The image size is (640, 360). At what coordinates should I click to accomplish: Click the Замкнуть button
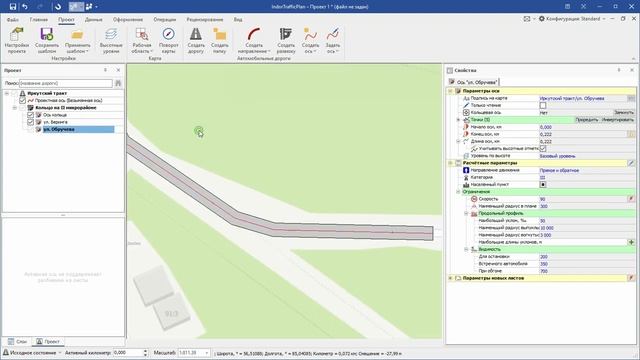click(624, 113)
